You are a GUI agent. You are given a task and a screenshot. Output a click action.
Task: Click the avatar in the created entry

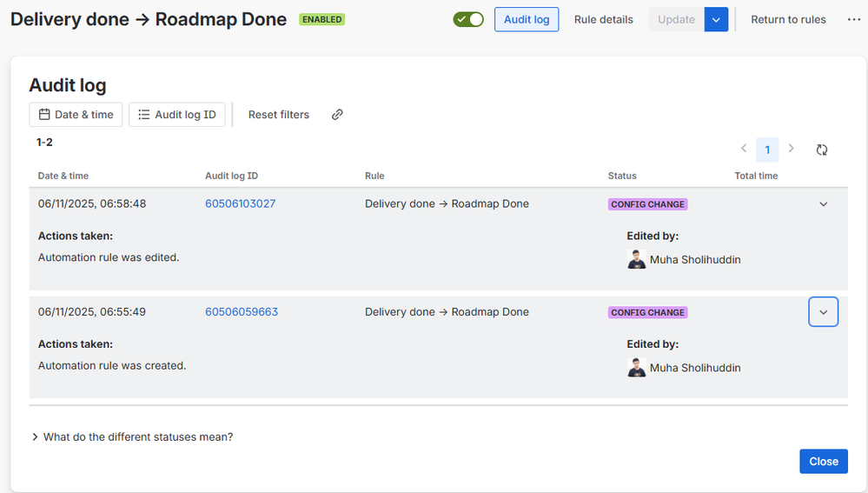point(637,367)
